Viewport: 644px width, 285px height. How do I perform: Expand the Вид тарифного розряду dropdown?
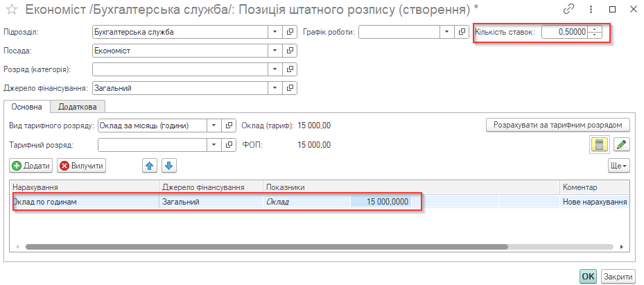point(214,126)
